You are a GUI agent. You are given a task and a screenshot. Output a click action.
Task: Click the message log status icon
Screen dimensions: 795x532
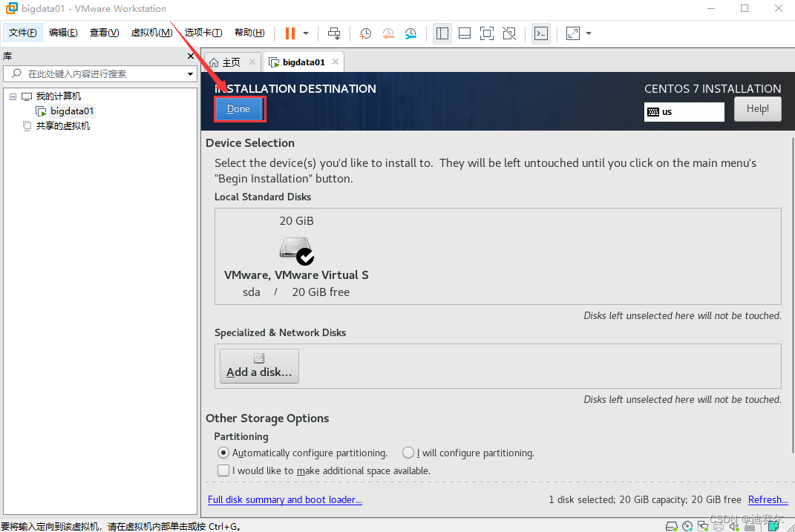[773, 526]
